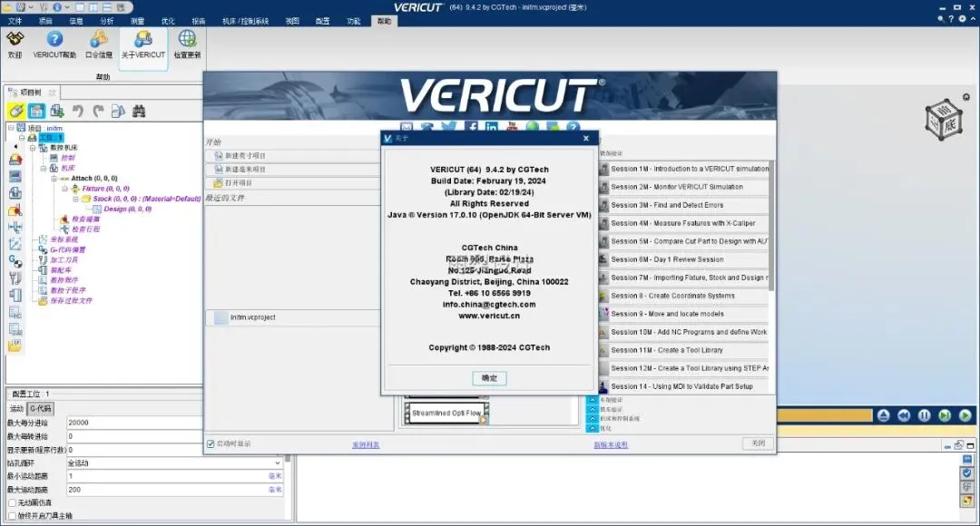Image resolution: width=980 pixels, height=526 pixels.
Task: Click the yellow folder icon at bottom of left toolbar
Action: (x=15, y=346)
